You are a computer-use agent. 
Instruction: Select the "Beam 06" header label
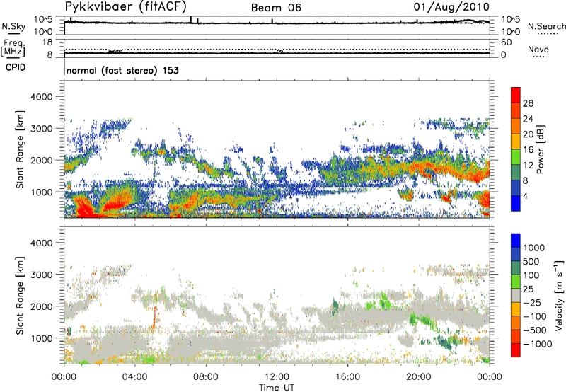(x=276, y=8)
